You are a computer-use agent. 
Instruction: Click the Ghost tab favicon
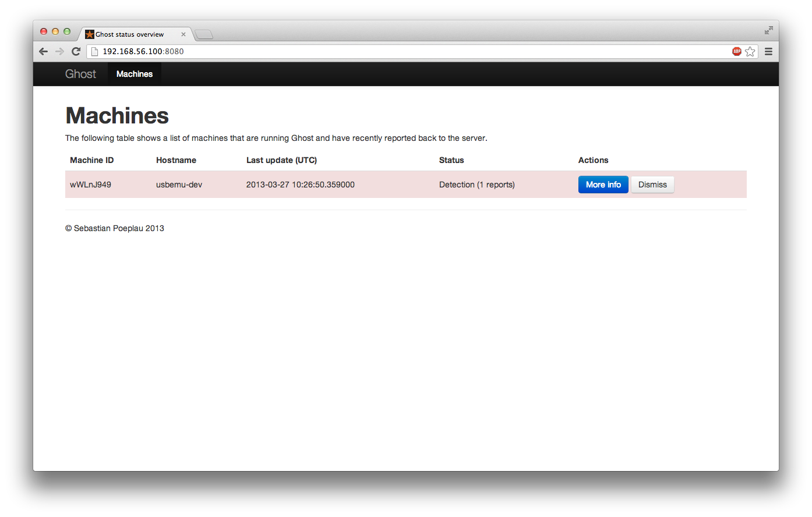point(90,34)
